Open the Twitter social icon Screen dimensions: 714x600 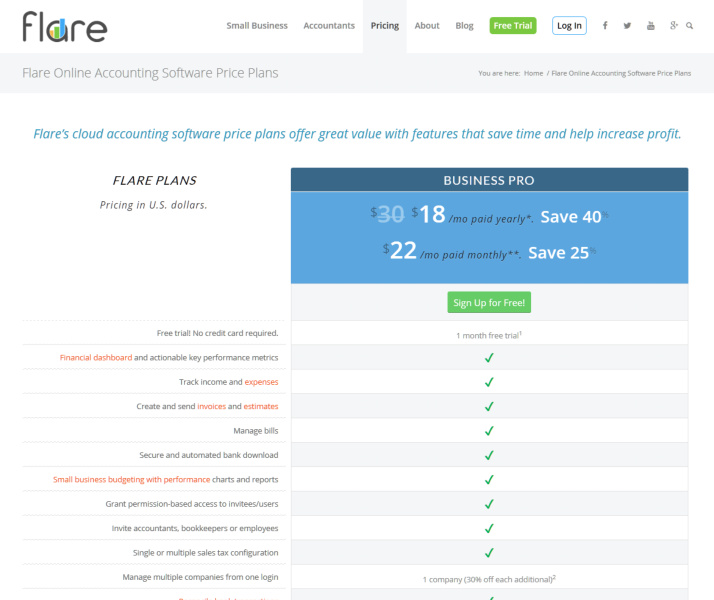pos(627,25)
